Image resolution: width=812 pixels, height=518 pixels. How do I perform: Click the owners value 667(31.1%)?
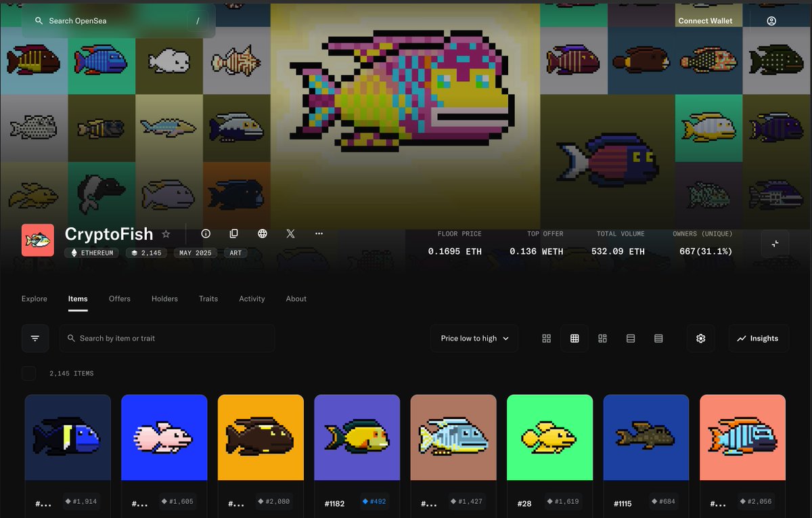(706, 251)
